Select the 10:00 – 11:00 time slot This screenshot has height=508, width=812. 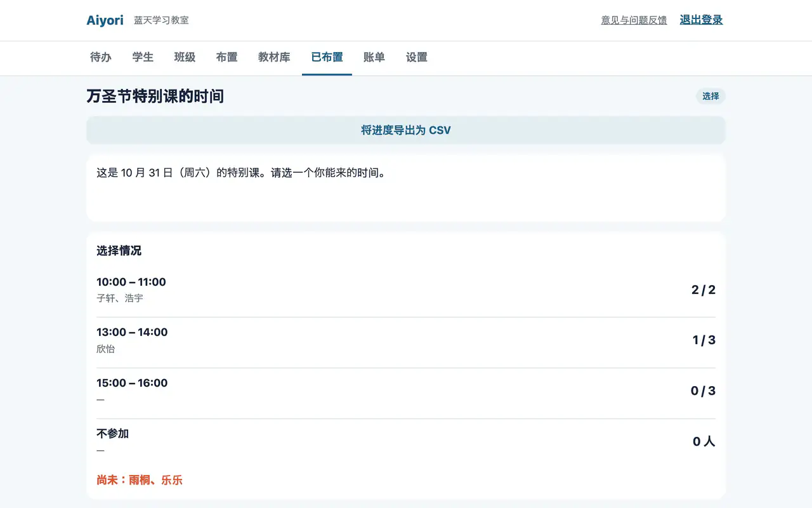pos(131,282)
